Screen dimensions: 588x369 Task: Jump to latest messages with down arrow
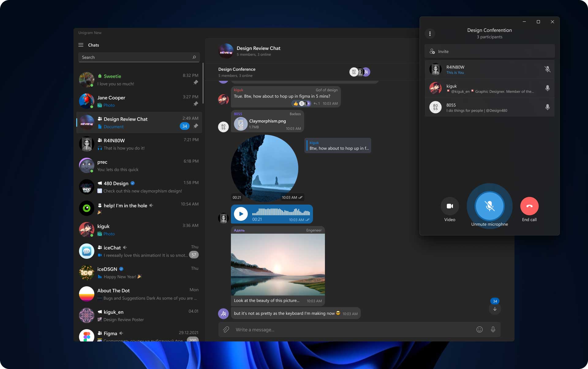pos(495,309)
